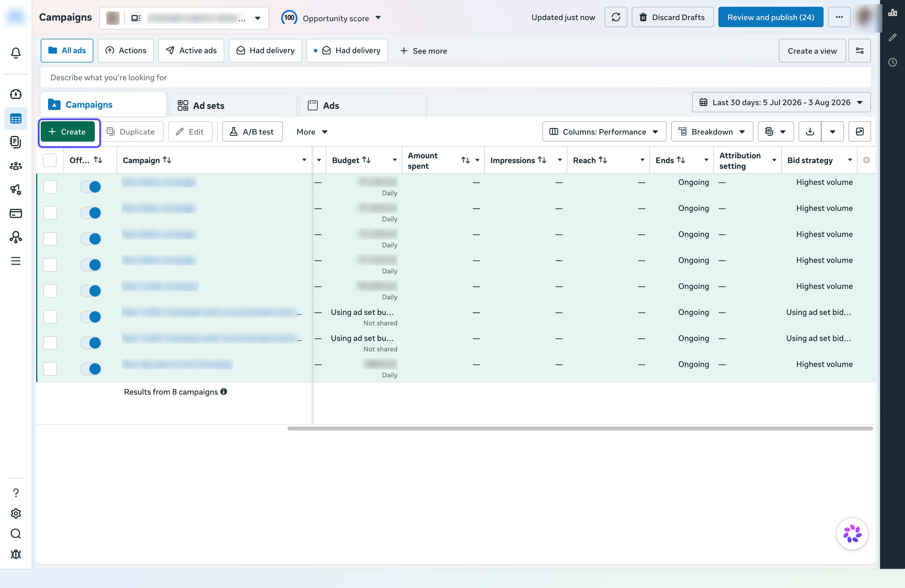The image size is (905, 588).
Task: Open the view filter settings sliders icon
Action: (859, 51)
